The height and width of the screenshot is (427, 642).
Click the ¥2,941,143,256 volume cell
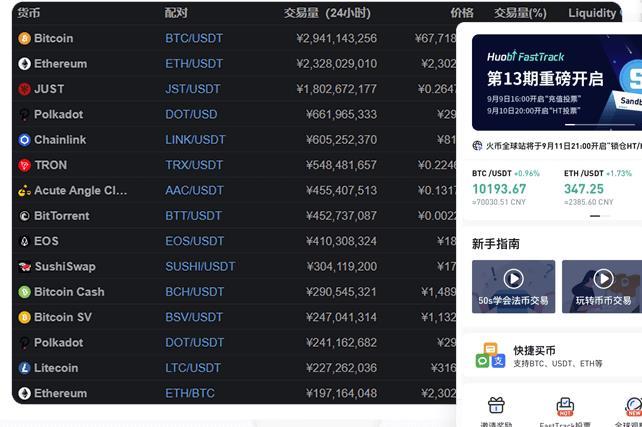[x=337, y=38]
